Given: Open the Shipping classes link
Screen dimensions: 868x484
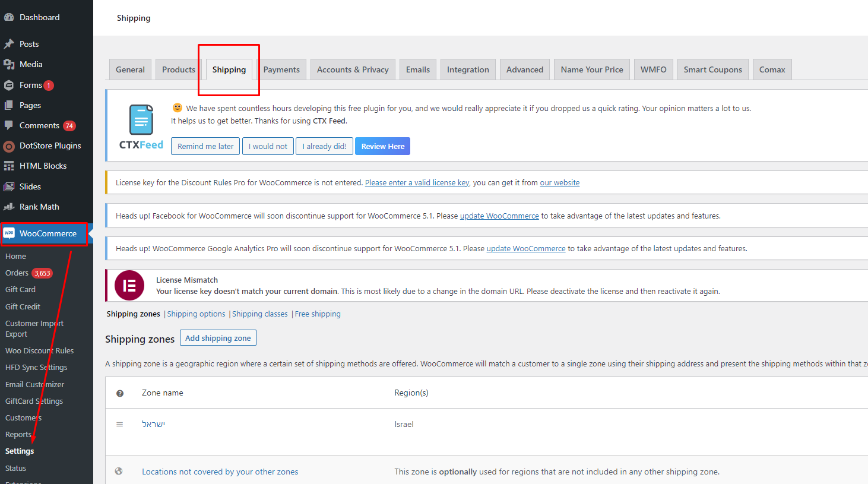Looking at the screenshot, I should (259, 314).
